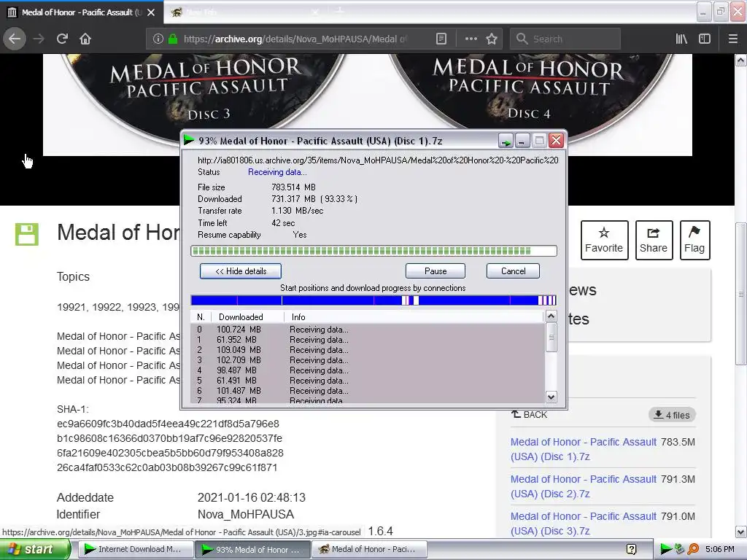
Task: Select connection row 3 with 102.709 MB
Action: (x=367, y=360)
